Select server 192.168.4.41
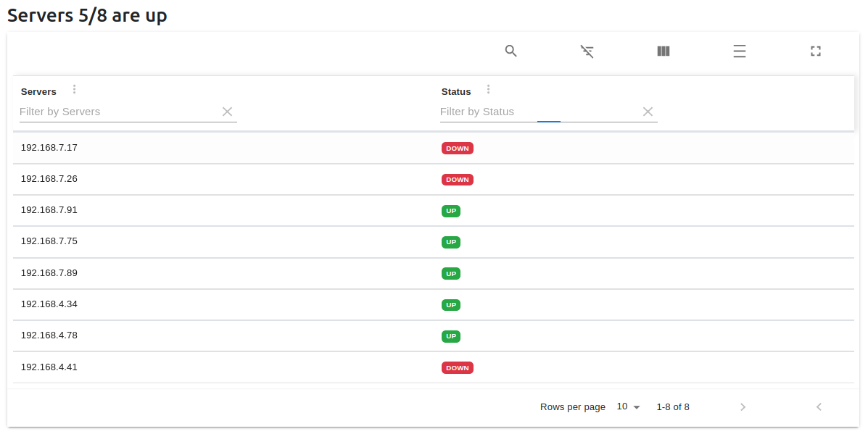The width and height of the screenshot is (868, 434). [49, 367]
